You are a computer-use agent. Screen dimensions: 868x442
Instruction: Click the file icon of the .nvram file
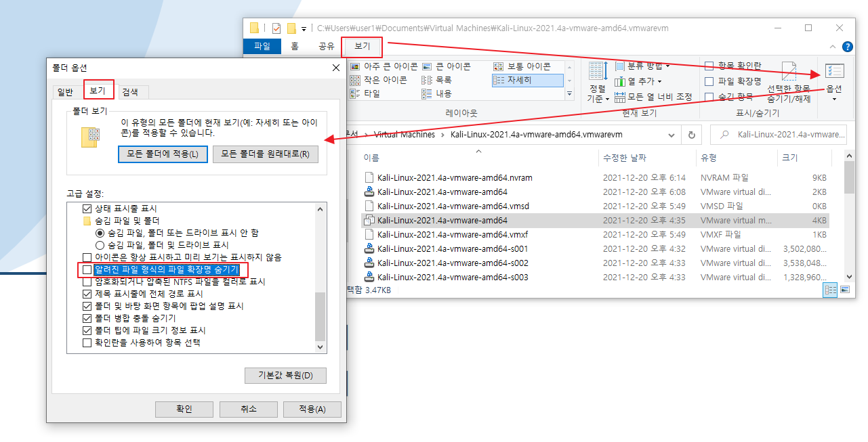pos(369,177)
